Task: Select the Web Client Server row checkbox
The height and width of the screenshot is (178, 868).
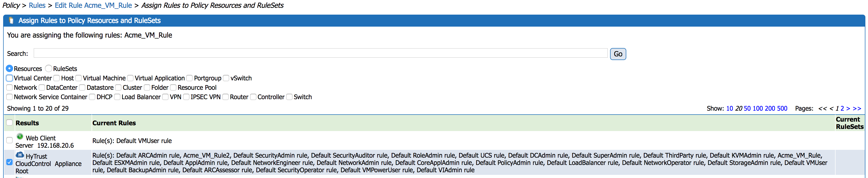Action: [x=9, y=140]
